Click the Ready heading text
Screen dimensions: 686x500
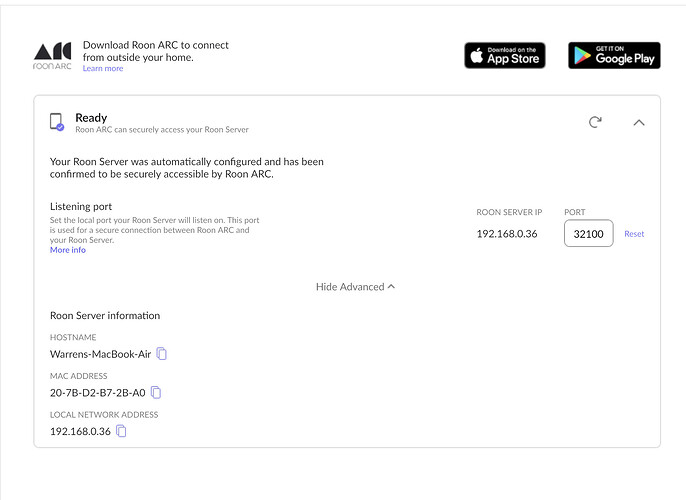tap(91, 118)
